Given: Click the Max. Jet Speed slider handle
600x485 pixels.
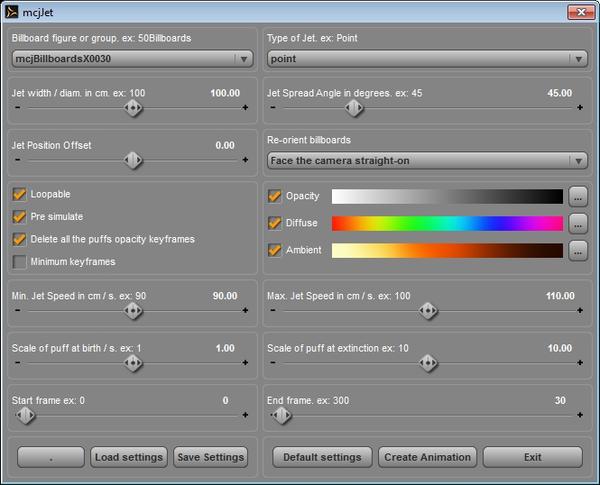Looking at the screenshot, I should tap(428, 310).
